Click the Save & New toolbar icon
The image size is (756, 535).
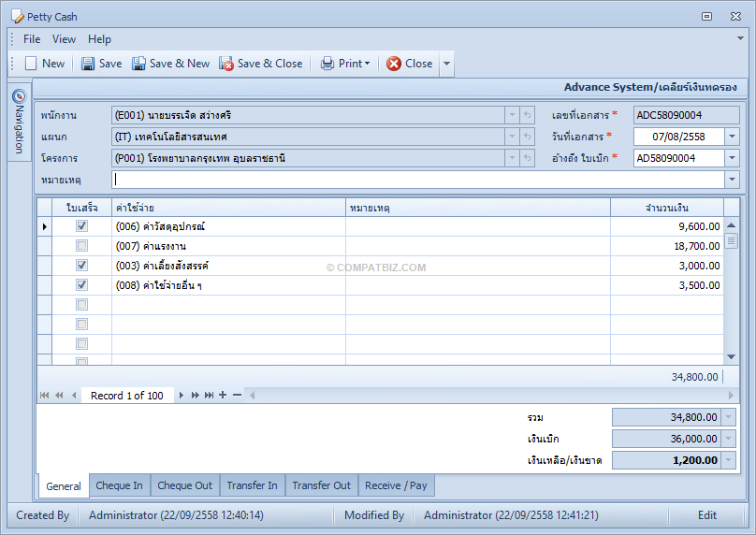[138, 64]
